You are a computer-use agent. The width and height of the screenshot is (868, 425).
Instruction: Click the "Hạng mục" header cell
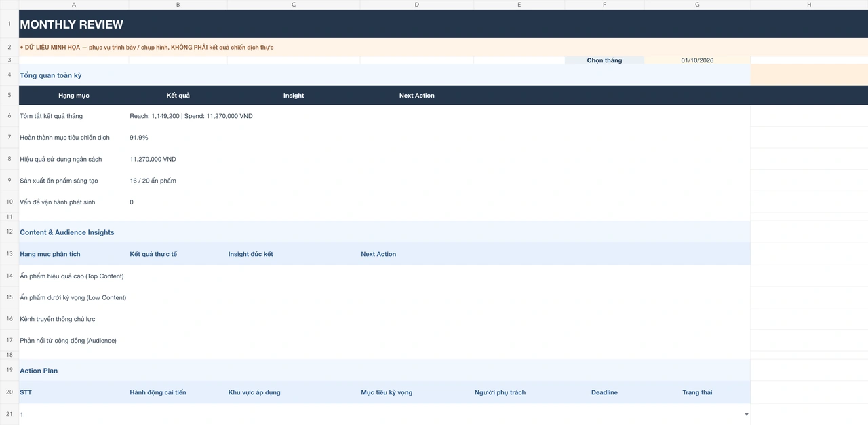click(74, 96)
